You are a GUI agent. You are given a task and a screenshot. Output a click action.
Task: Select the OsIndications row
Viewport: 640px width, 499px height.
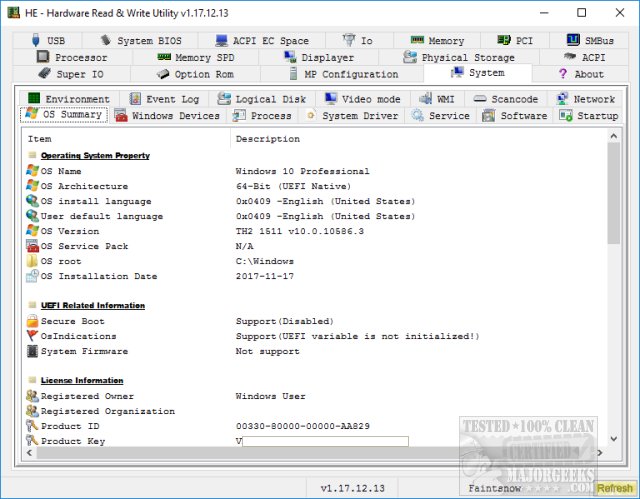coord(314,336)
